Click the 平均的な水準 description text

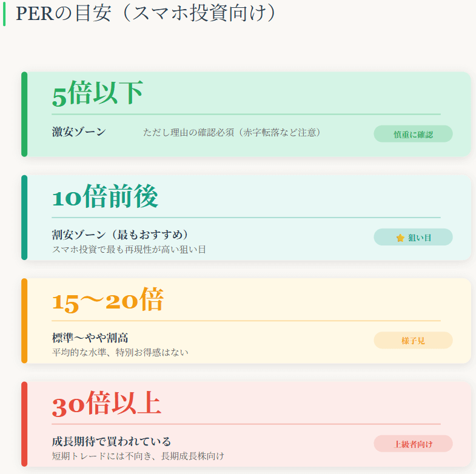(x=120, y=352)
